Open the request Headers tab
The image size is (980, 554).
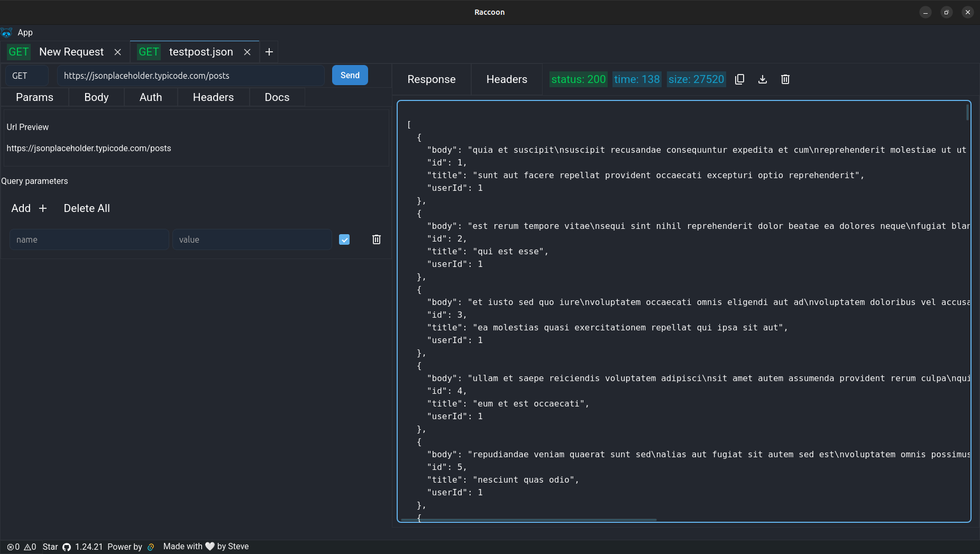tap(213, 97)
